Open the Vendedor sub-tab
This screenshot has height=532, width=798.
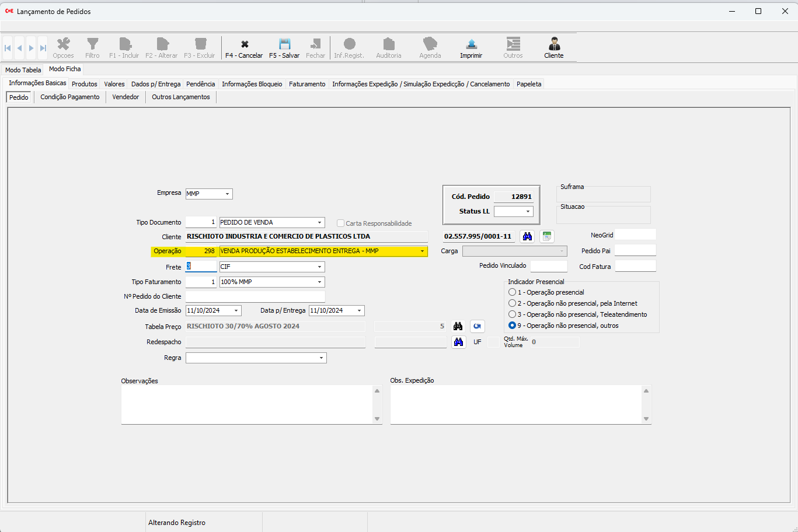point(126,97)
